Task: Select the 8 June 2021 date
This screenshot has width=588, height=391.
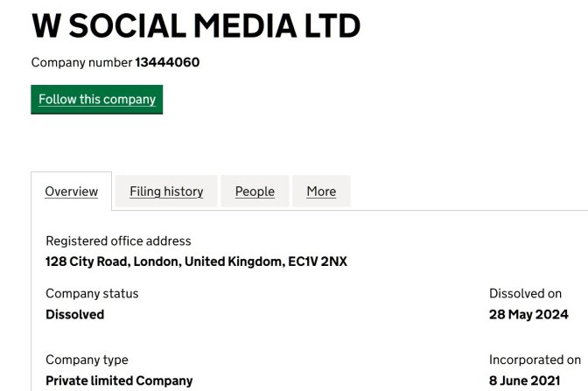Action: [524, 381]
